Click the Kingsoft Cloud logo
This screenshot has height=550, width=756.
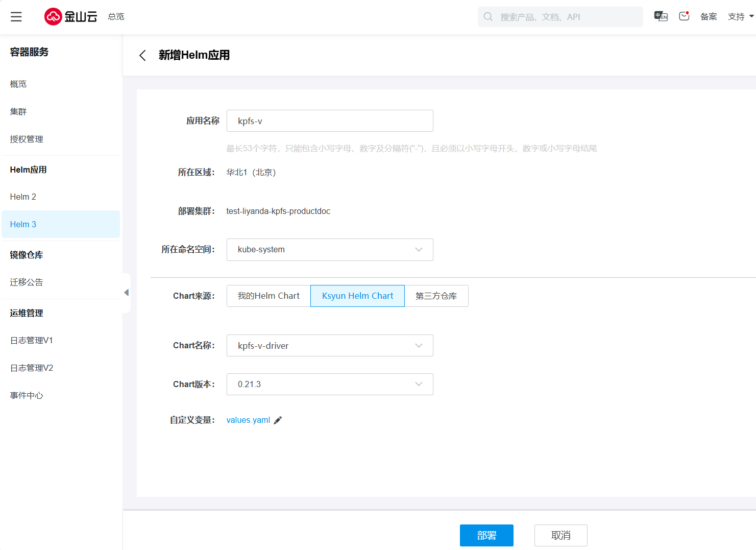click(x=70, y=17)
